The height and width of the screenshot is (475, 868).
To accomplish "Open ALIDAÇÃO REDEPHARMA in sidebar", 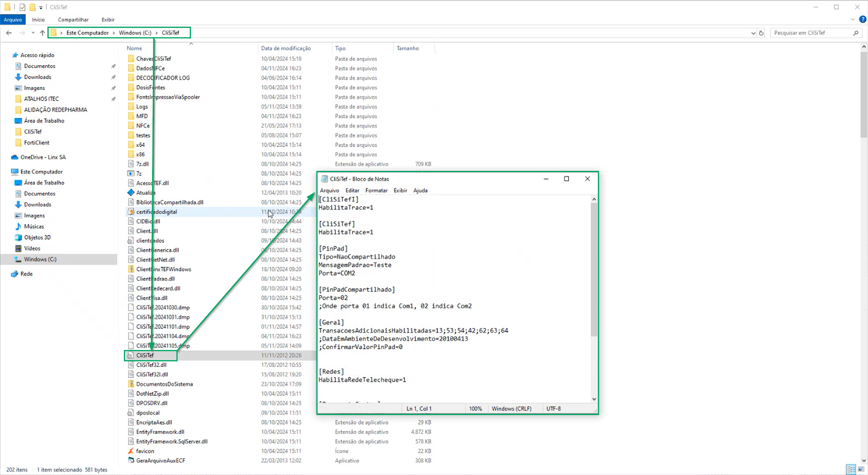I will (x=55, y=110).
